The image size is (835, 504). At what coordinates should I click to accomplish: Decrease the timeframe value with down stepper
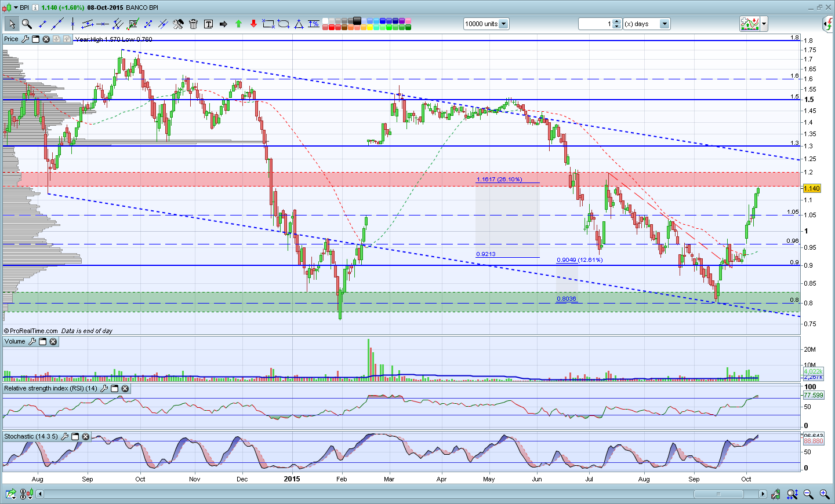tap(616, 27)
